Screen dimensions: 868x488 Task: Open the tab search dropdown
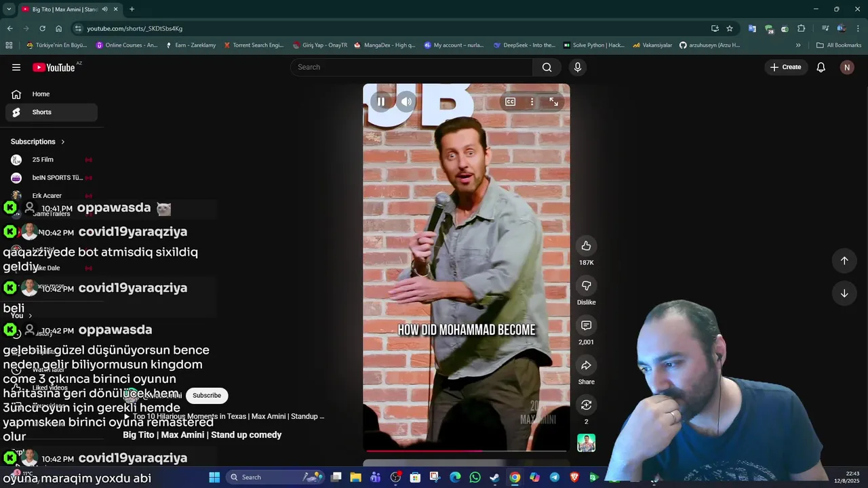pyautogui.click(x=8, y=9)
